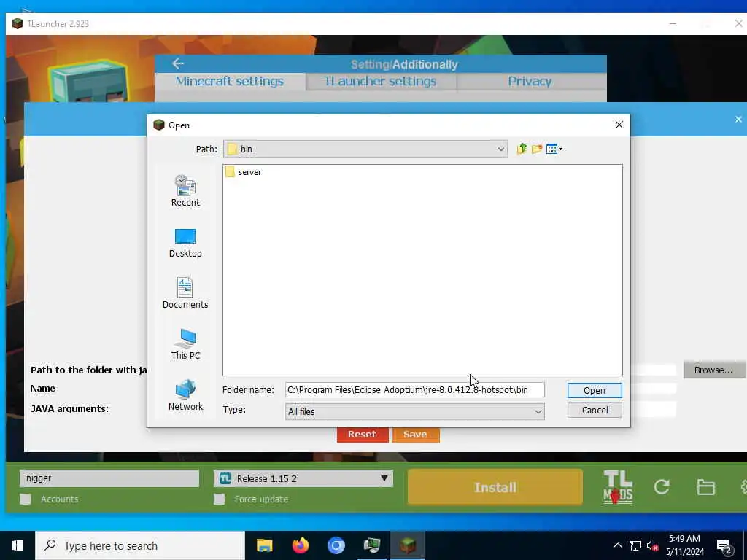Select This PC in the places sidebar
This screenshot has width=747, height=560.
pyautogui.click(x=185, y=344)
